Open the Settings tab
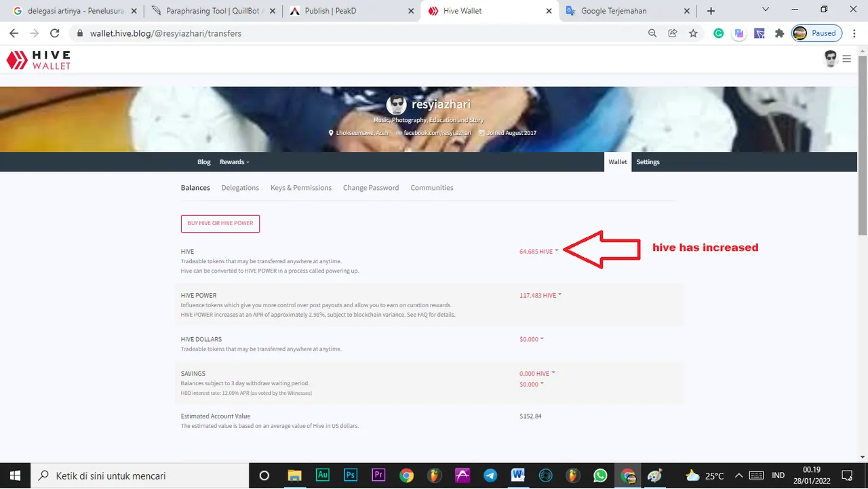 [648, 162]
